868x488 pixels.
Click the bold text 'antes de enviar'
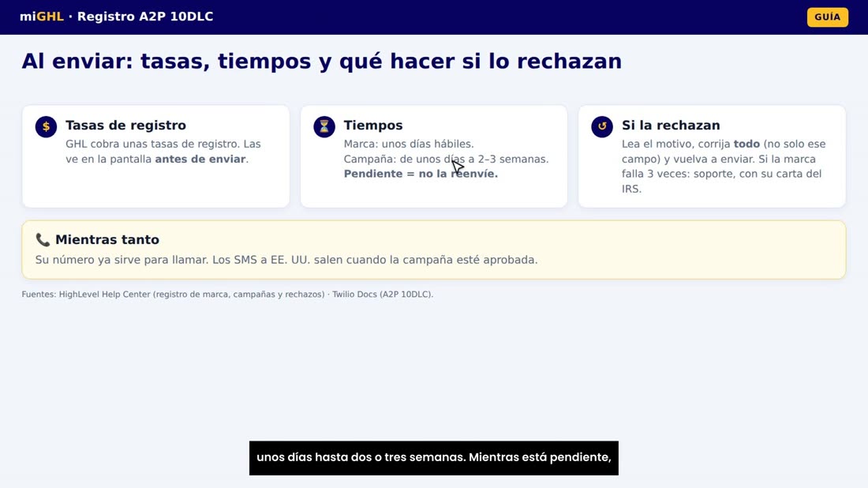coord(200,159)
